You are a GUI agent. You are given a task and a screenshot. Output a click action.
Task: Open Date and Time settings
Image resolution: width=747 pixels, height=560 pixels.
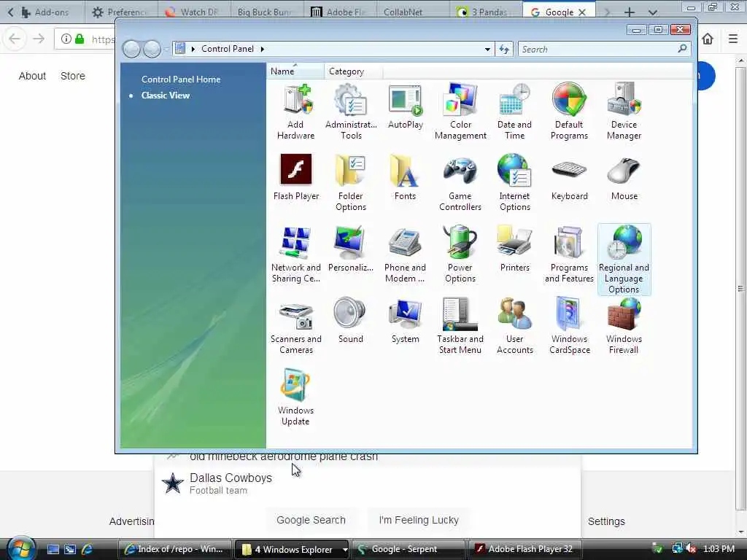pyautogui.click(x=514, y=112)
